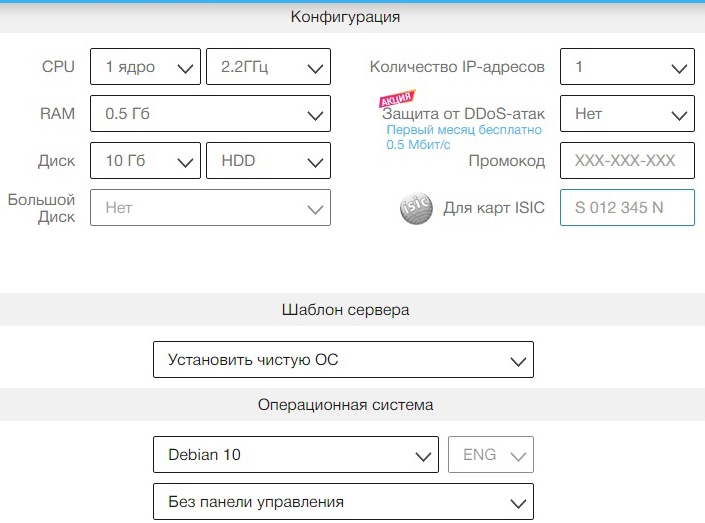Open the Установить чистую ОС template dropdown
Screen dimensions: 705x523
pyautogui.click(x=343, y=360)
